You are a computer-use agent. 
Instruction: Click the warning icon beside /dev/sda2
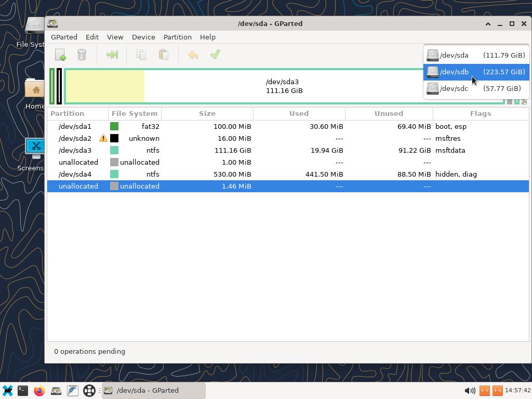103,138
